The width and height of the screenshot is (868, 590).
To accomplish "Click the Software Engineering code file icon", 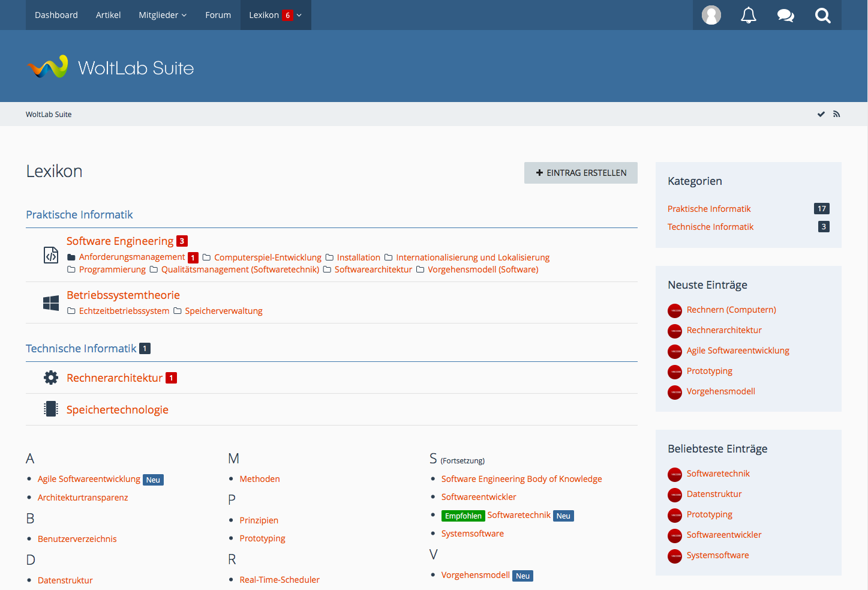I will 51,255.
